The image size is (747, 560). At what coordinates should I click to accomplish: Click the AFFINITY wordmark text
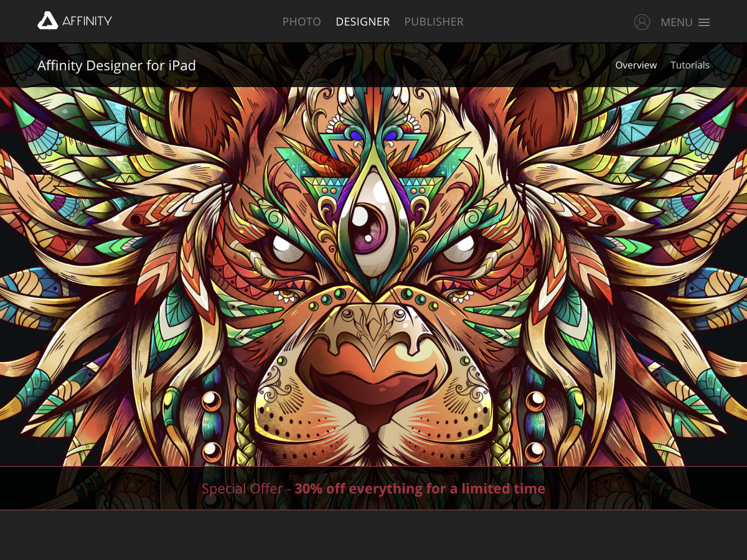[87, 21]
